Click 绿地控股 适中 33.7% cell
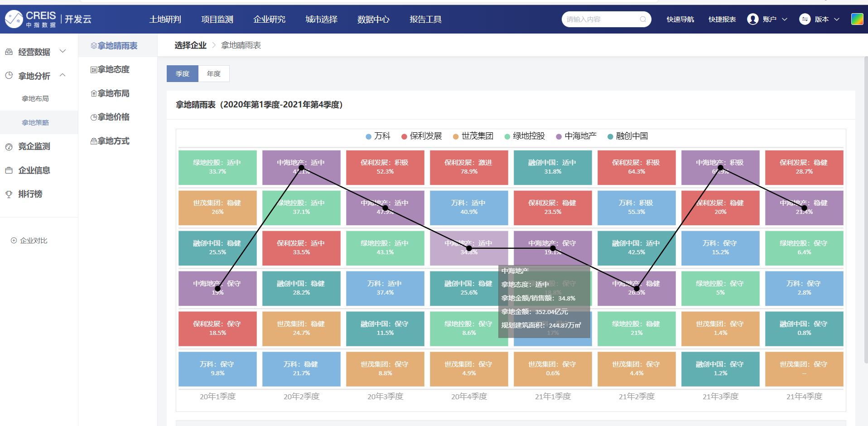The image size is (868, 426). tap(217, 167)
